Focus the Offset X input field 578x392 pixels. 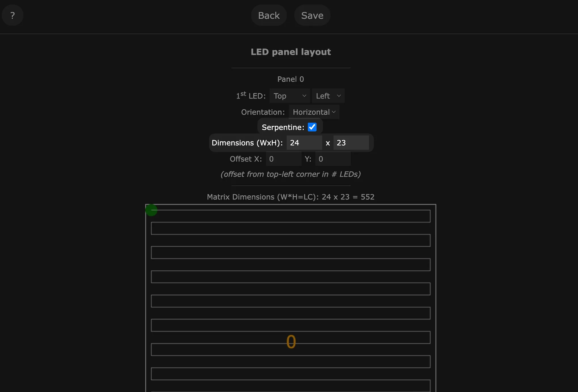tap(283, 159)
